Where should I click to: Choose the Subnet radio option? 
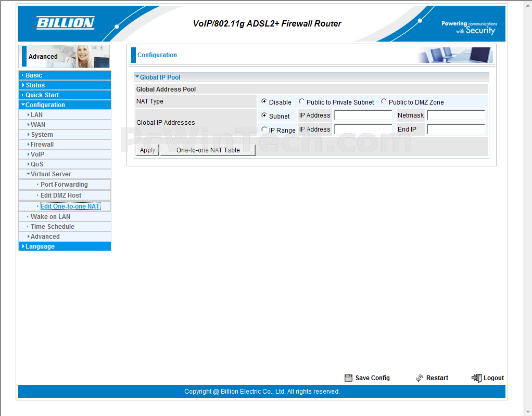[x=264, y=115]
